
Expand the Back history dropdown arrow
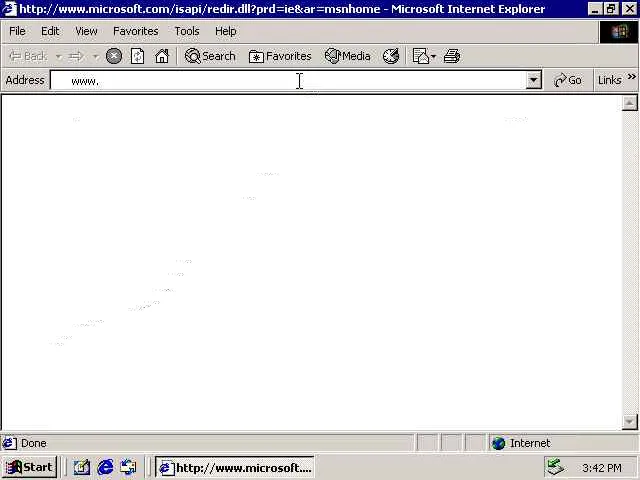[59, 56]
